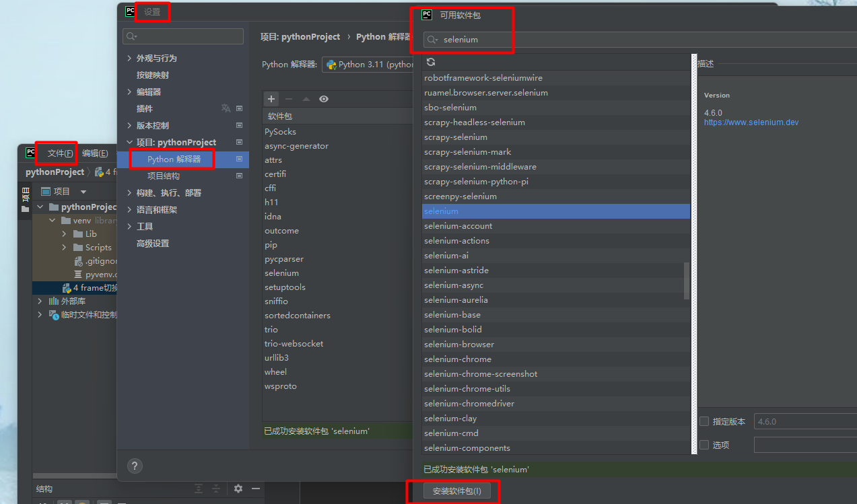Open the 文件(F) menu
This screenshot has width=857, height=504.
click(61, 153)
